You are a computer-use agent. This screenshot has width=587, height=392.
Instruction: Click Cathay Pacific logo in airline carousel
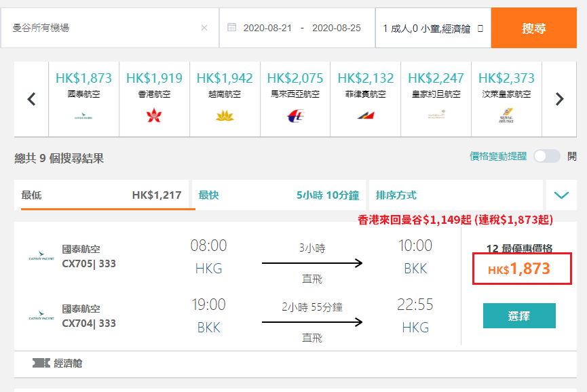tap(83, 116)
